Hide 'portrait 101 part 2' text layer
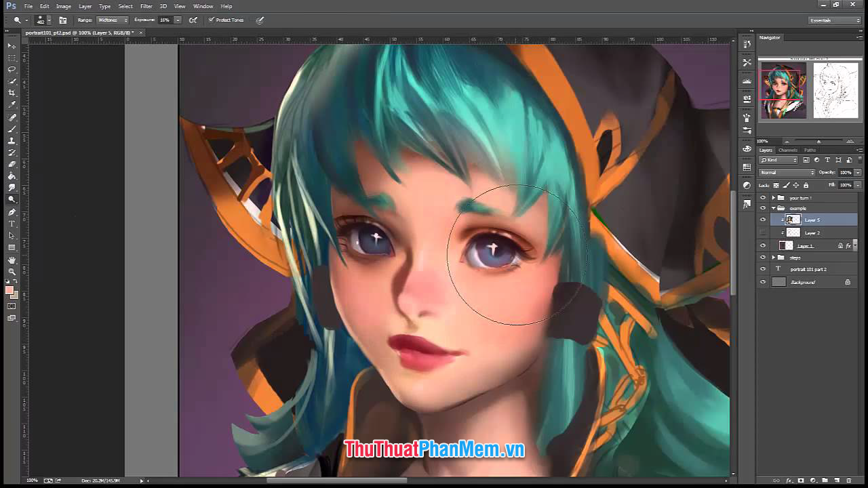This screenshot has height=488, width=868. tap(763, 269)
